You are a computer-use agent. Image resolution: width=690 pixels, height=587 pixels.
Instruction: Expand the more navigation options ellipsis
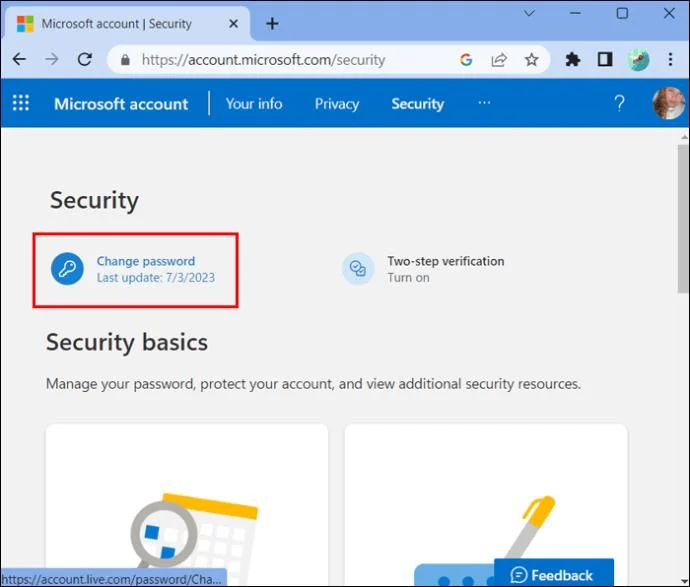[x=484, y=103]
